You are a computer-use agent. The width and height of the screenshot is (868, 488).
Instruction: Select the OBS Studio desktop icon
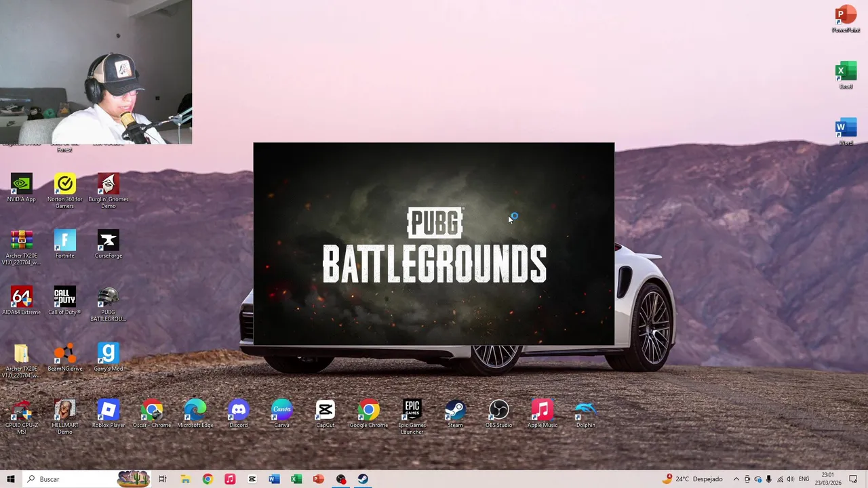(498, 414)
